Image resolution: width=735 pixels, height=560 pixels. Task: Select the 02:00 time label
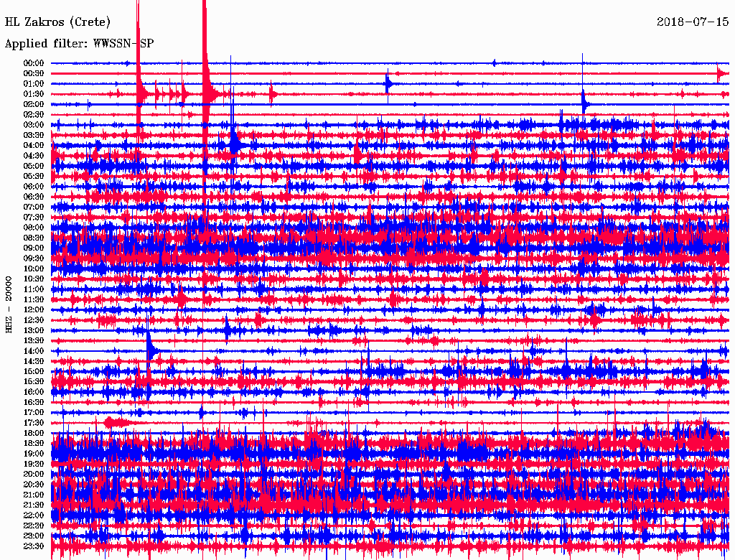coord(34,105)
